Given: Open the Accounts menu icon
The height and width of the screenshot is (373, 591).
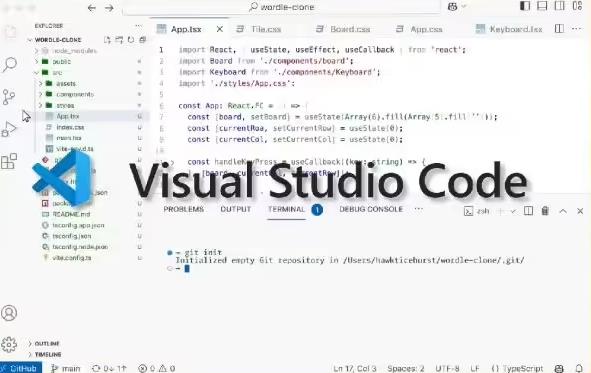Looking at the screenshot, I should click(x=9, y=313).
